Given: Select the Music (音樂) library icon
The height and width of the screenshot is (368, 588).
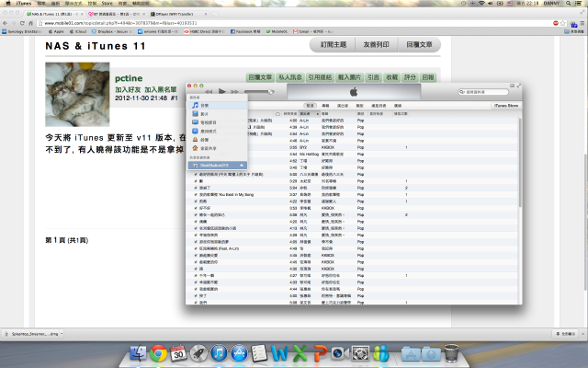Looking at the screenshot, I should pos(195,106).
